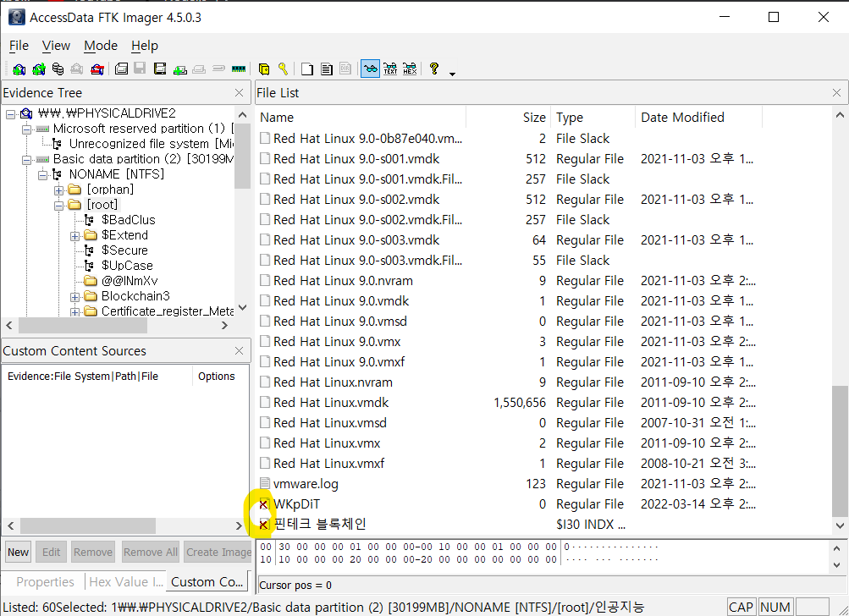Click Add to Custom Content Image icon
The image size is (849, 616).
(x=179, y=69)
